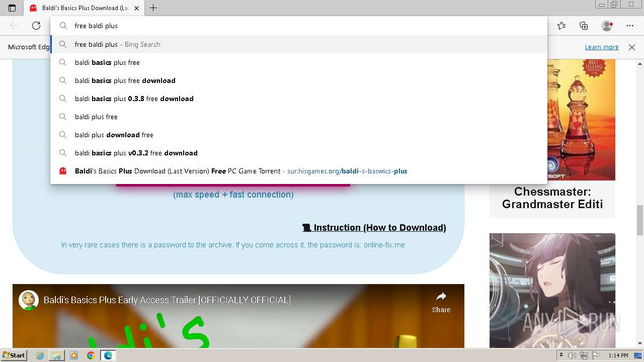The image size is (644, 362).
Task: Open the Early Access Trailer video title
Action: [x=167, y=300]
